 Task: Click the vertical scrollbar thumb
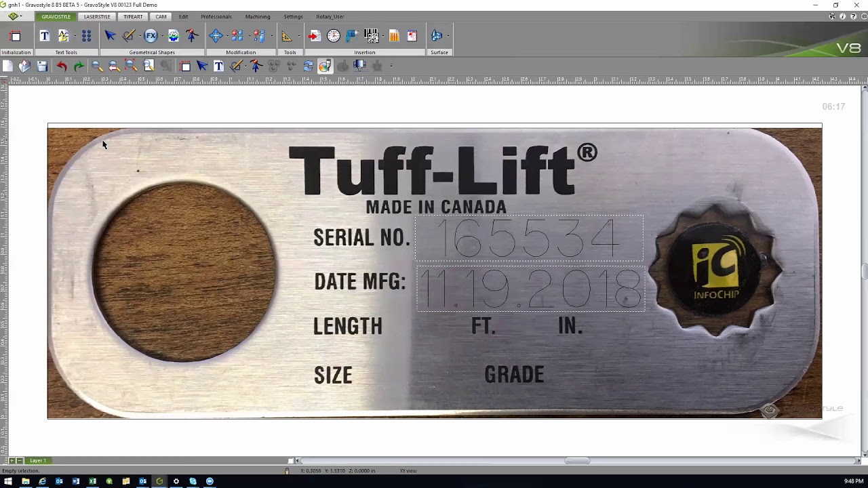pos(865,271)
